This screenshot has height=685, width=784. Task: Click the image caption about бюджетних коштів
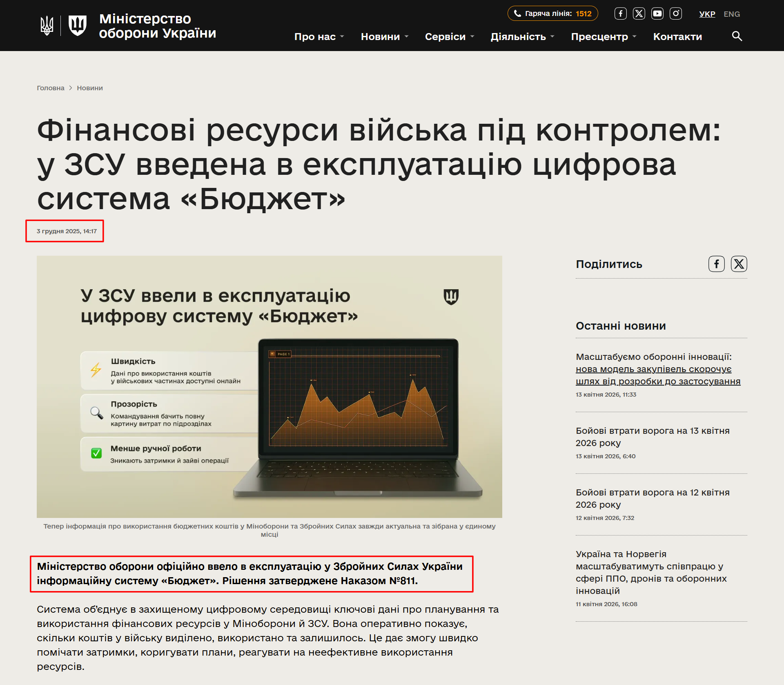269,530
